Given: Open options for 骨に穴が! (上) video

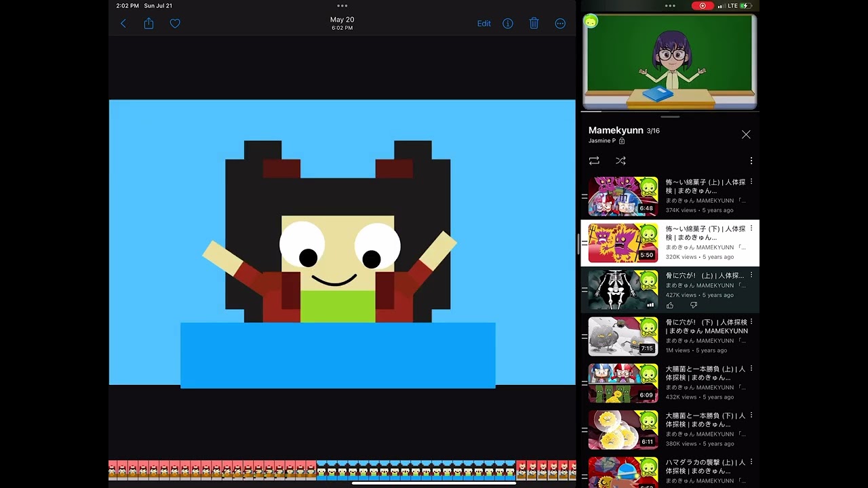Looking at the screenshot, I should pyautogui.click(x=751, y=275).
